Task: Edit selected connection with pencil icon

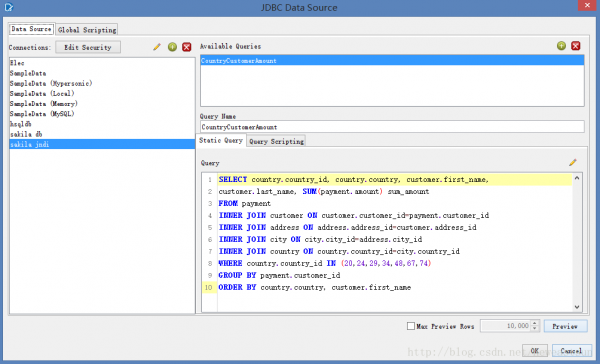Action: [x=157, y=47]
